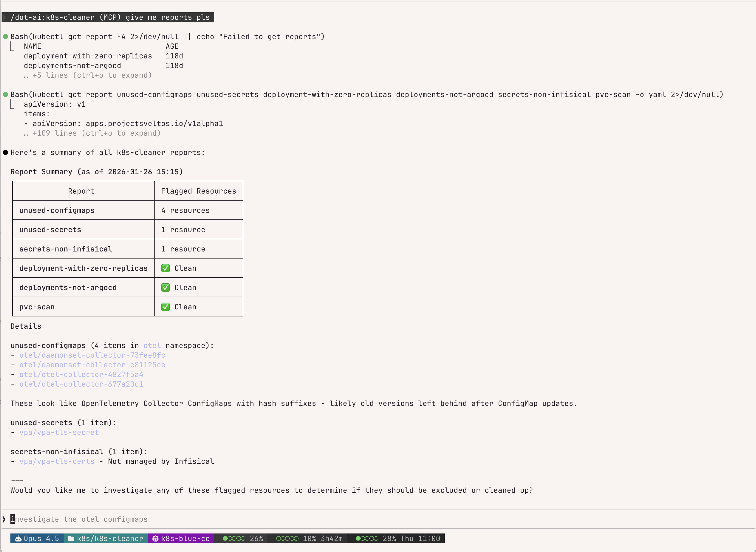Select the Opus 4.5 segment in the status bar

point(37,538)
